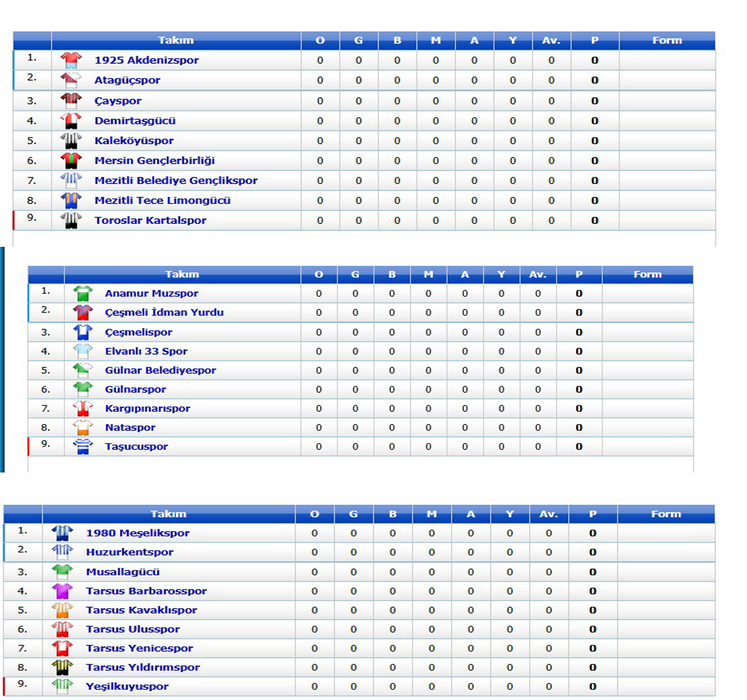
Task: Click the Tarsus Barbarosspor purple jersey icon
Action: pyautogui.click(x=62, y=591)
